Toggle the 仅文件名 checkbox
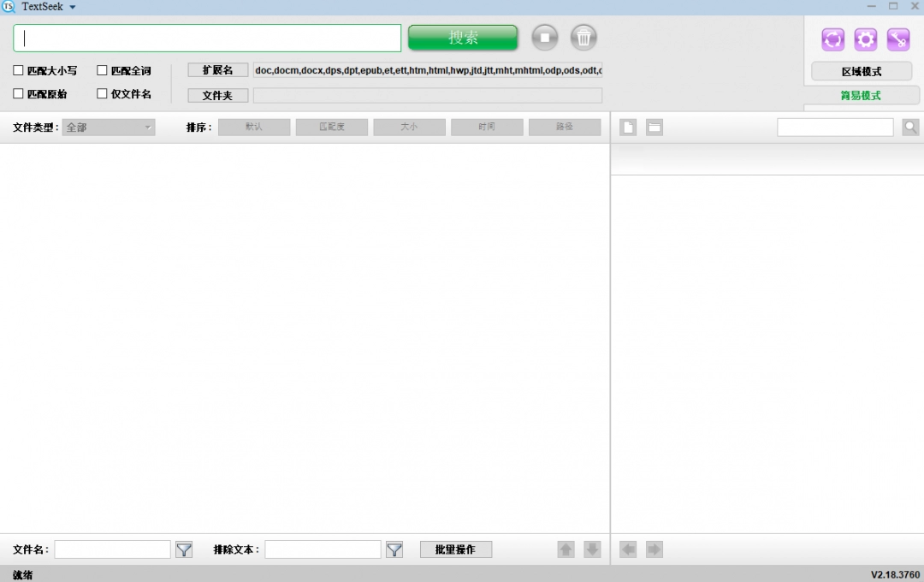The height and width of the screenshot is (582, 924). tap(103, 93)
